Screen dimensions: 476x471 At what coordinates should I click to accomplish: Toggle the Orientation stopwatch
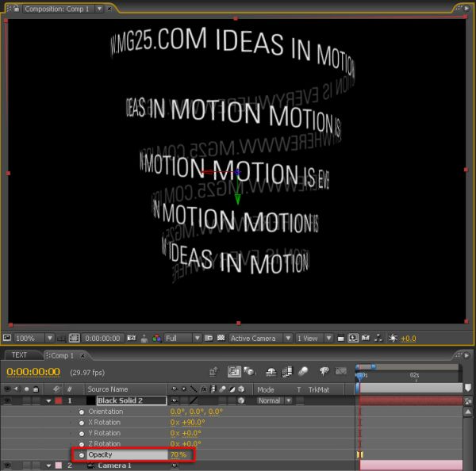click(82, 412)
